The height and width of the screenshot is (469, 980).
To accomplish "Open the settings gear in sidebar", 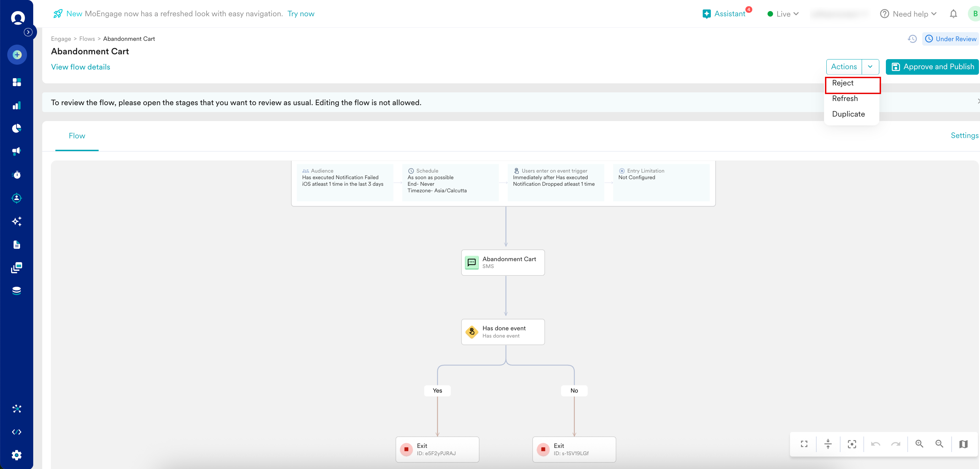I will coord(17,455).
